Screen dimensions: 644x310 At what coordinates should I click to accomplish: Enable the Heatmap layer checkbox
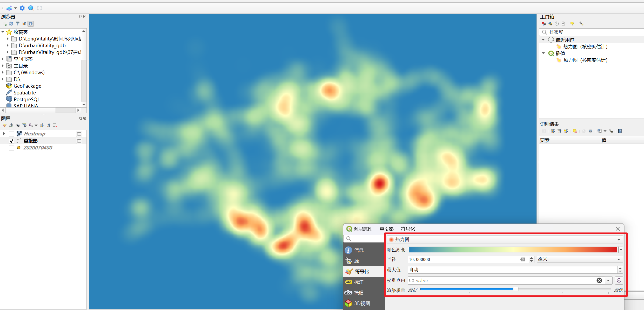click(x=11, y=134)
